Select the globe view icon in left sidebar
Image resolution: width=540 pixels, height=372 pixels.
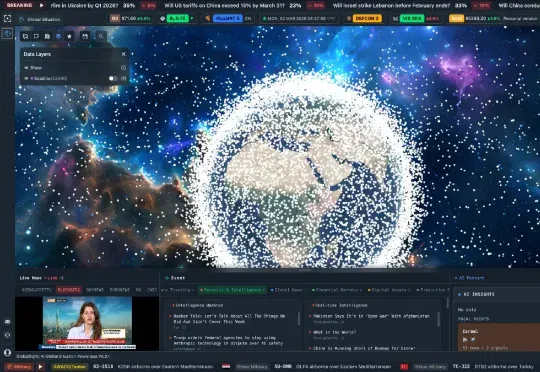(8, 33)
